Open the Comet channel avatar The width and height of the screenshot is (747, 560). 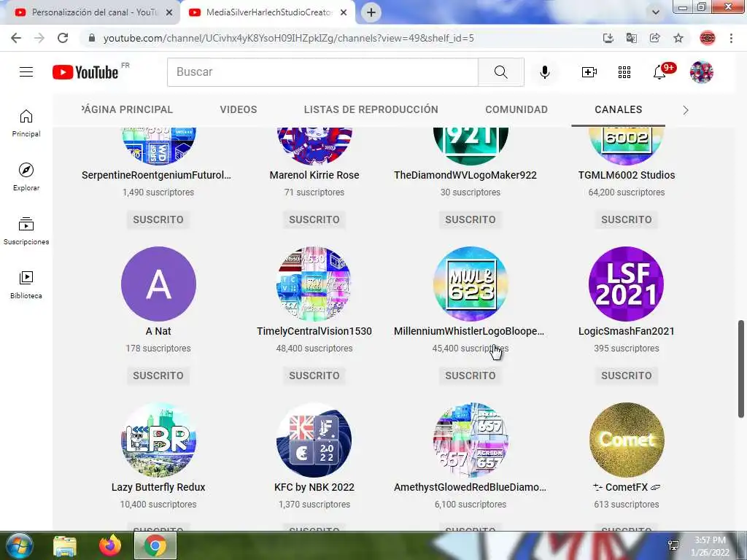(627, 440)
